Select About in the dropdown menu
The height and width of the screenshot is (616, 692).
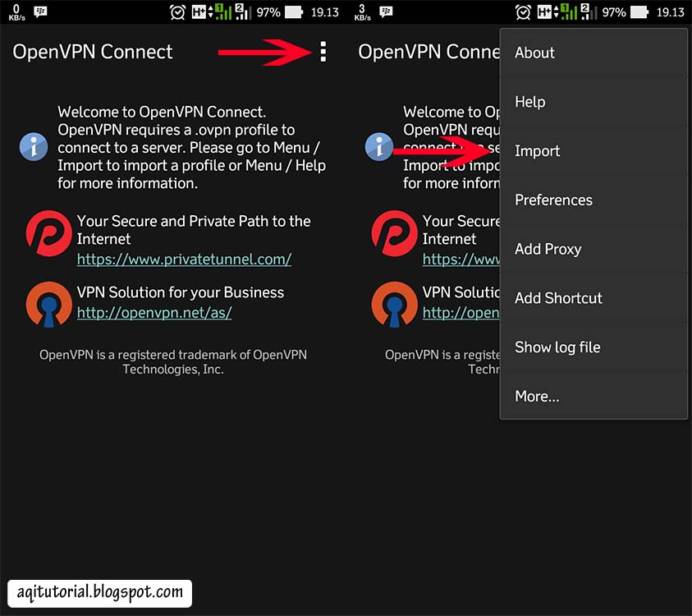[534, 53]
